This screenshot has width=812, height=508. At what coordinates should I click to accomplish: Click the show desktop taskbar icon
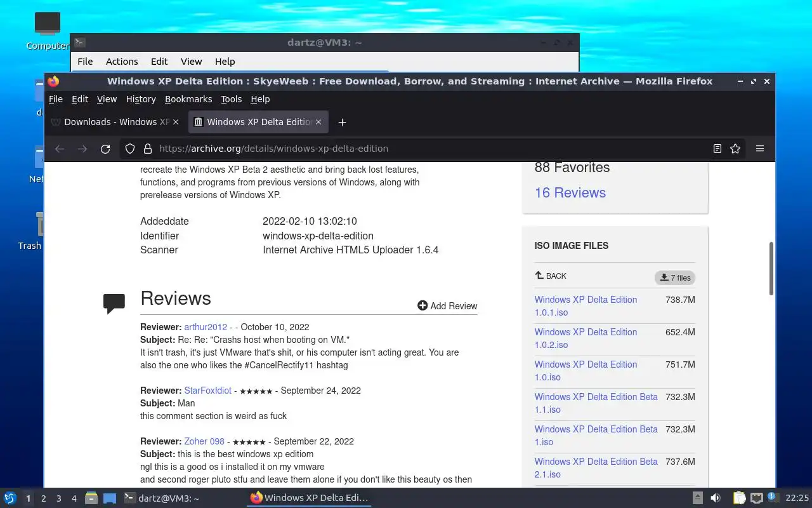[110, 498]
